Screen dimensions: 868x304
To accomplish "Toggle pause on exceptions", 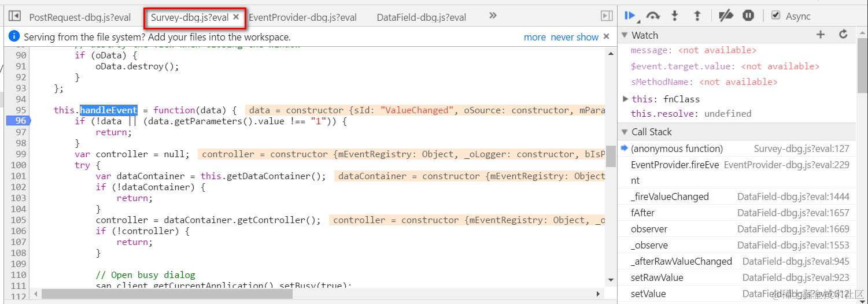I will 748,16.
